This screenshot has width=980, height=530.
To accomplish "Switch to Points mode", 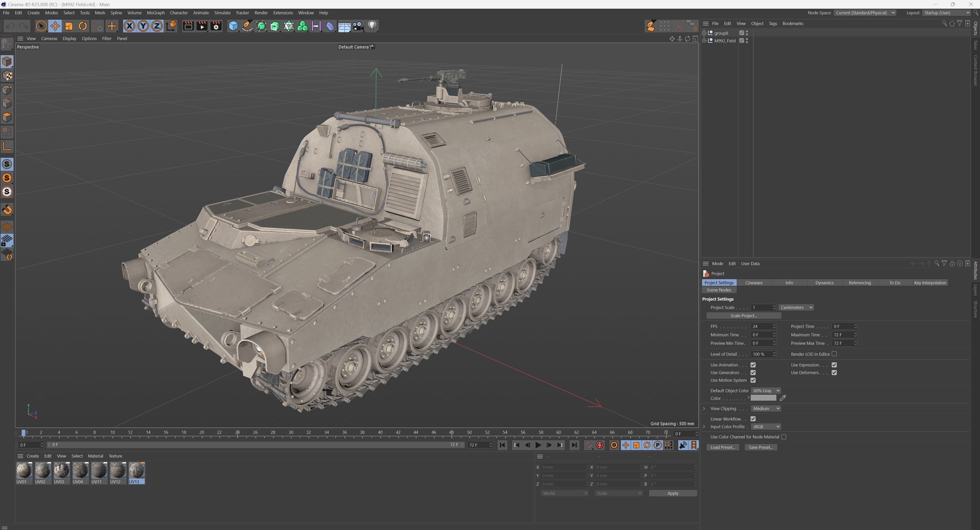I will [x=7, y=90].
